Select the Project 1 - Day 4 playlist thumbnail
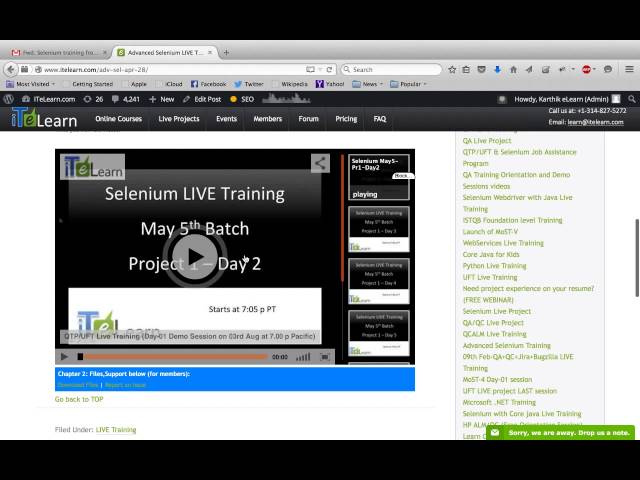640x480 pixels. [379, 281]
